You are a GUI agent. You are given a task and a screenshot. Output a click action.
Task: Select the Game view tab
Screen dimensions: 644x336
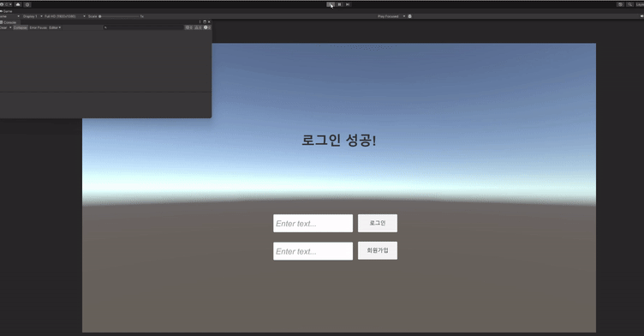pyautogui.click(x=7, y=11)
